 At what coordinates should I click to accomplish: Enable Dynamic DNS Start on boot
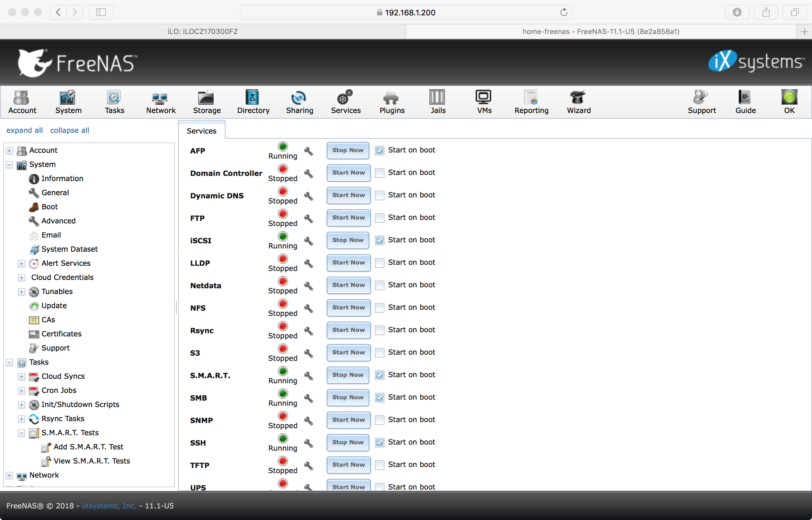coord(379,195)
